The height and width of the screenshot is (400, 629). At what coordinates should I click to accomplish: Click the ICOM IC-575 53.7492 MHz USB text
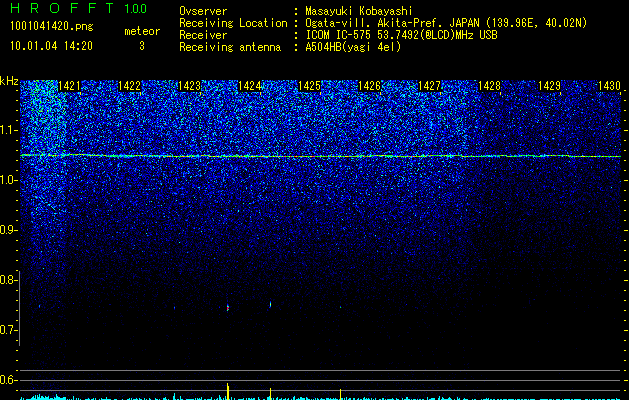coord(401,35)
